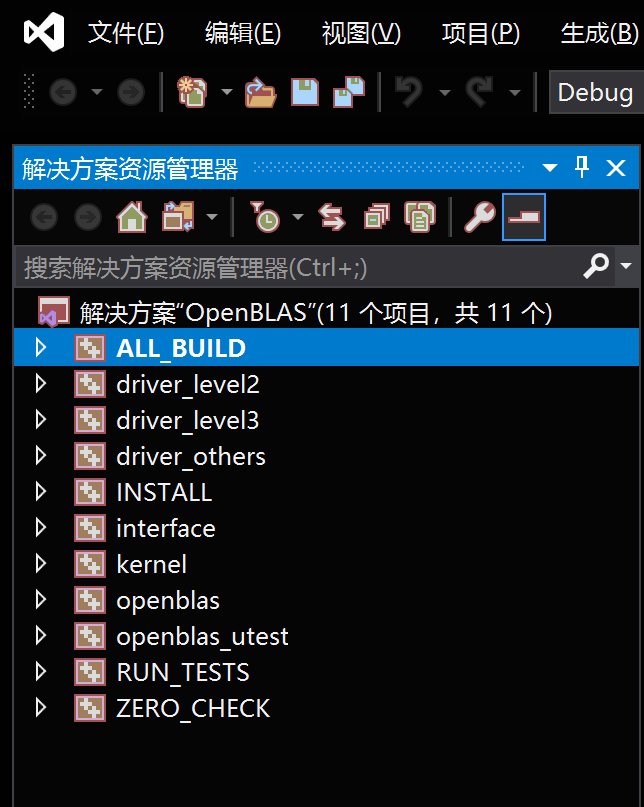Expand the openblas_utest project node

coord(41,636)
